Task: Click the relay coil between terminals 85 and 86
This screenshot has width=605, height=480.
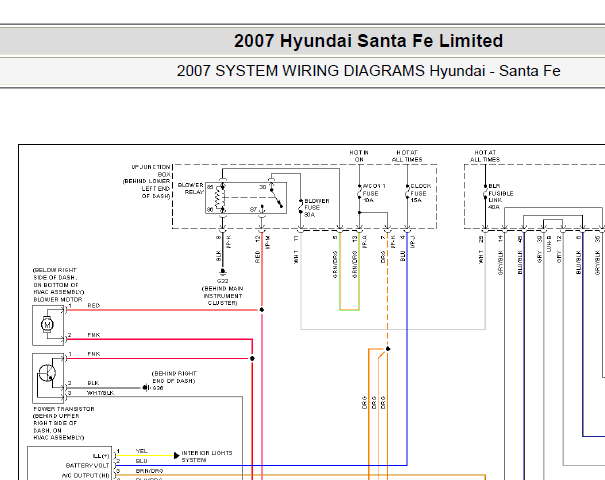Action: coord(218,198)
